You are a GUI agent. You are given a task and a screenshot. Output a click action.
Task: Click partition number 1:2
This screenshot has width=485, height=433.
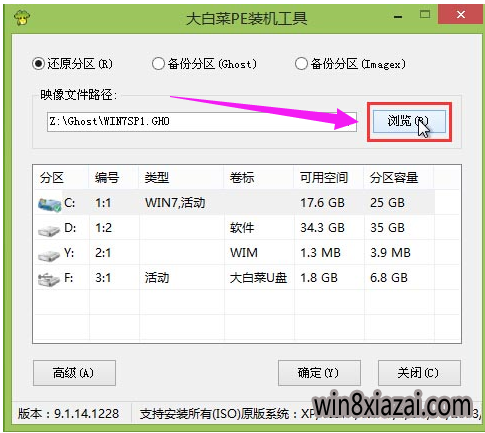tap(103, 228)
